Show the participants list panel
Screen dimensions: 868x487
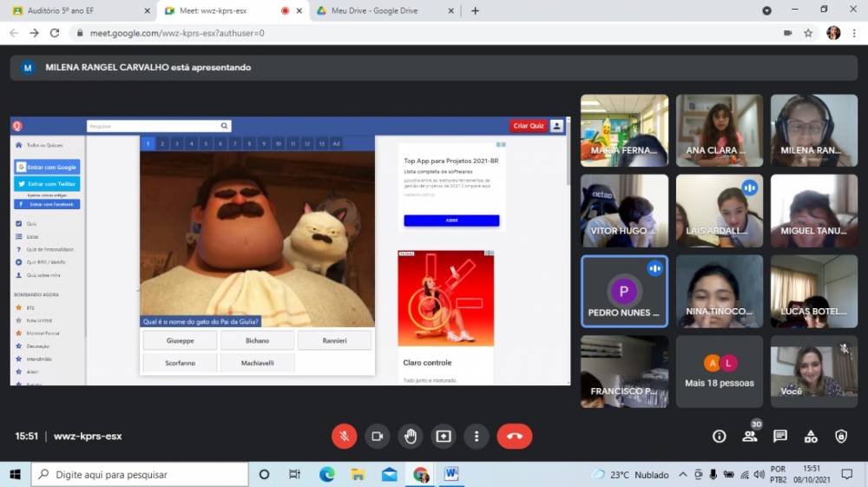point(749,436)
